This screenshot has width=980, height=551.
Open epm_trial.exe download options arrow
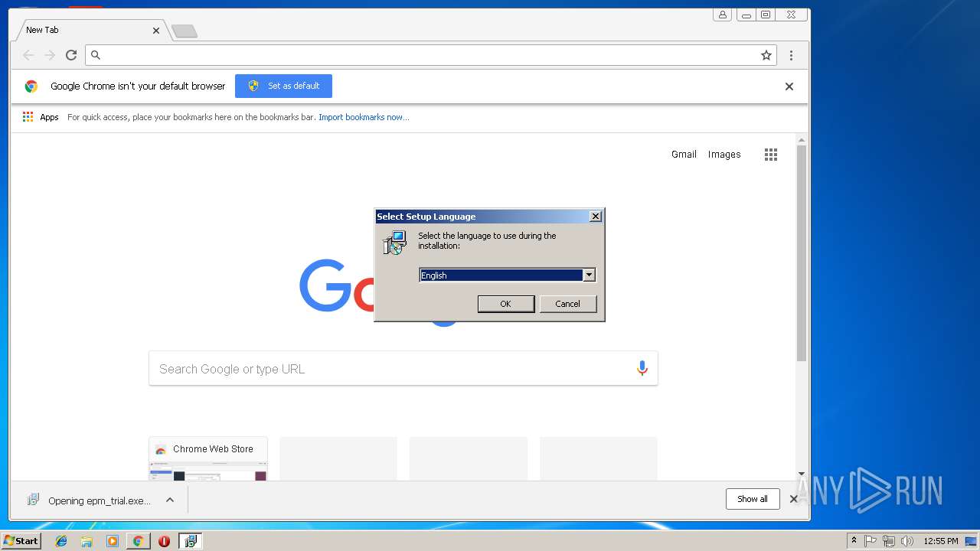(170, 500)
